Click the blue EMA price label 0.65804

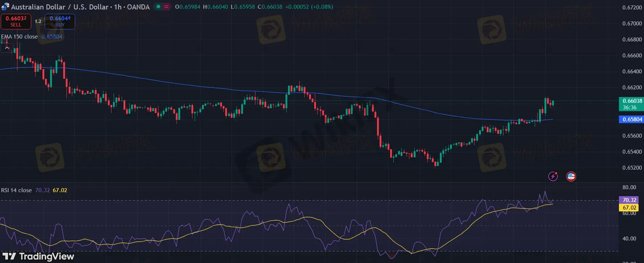click(632, 120)
